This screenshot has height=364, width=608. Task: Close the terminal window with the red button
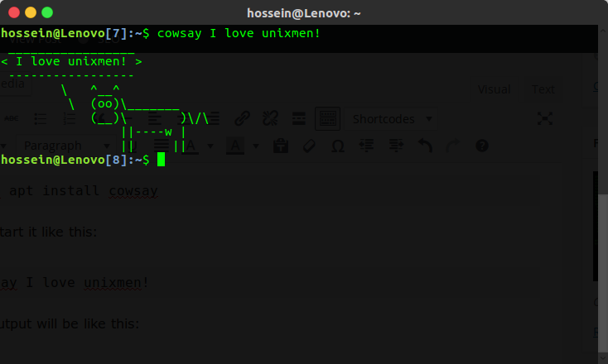tap(14, 12)
